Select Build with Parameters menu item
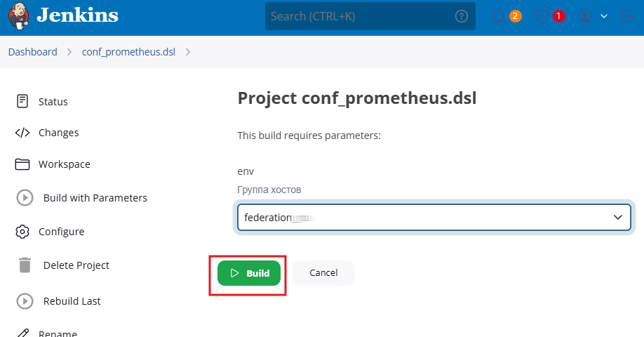The image size is (644, 337). [95, 198]
